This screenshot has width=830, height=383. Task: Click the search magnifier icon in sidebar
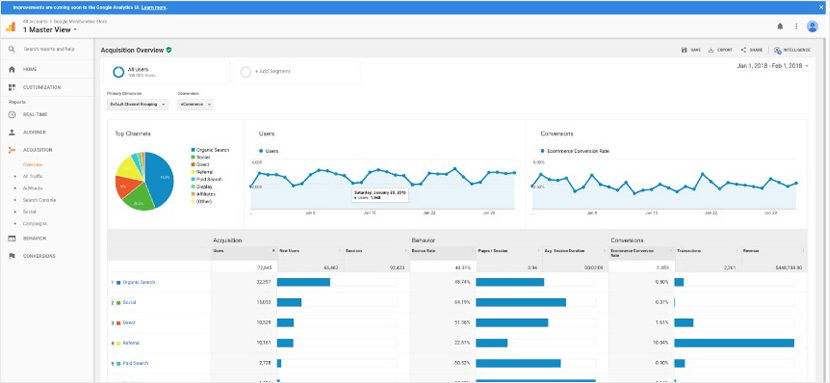click(12, 49)
